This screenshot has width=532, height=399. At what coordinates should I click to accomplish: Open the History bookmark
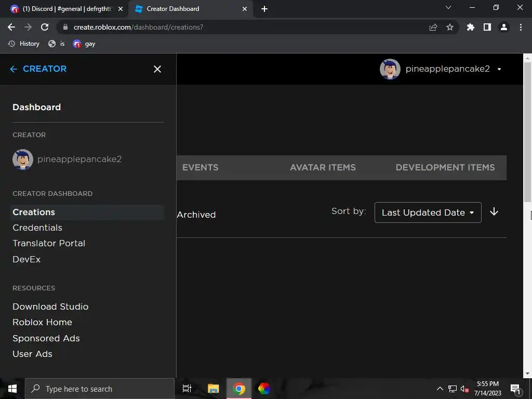pyautogui.click(x=24, y=44)
